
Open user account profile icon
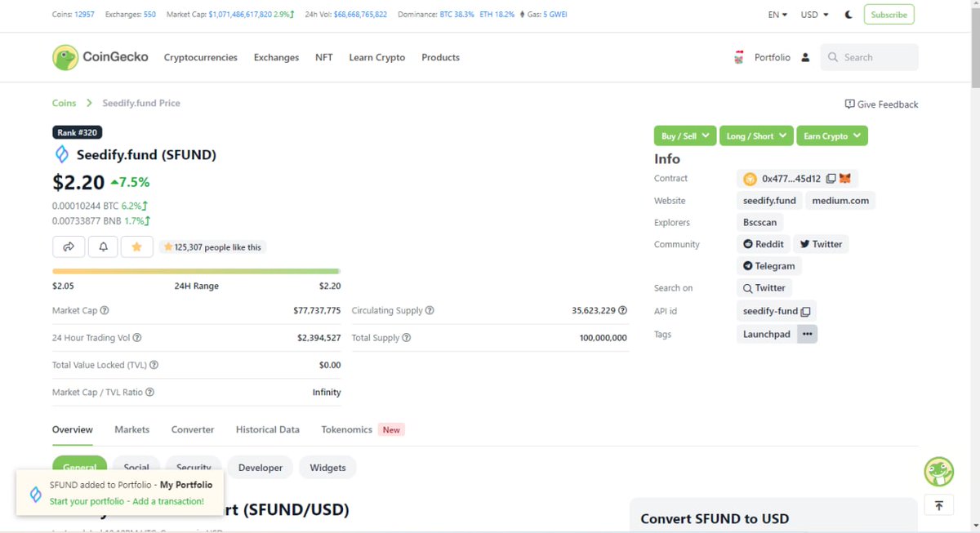(x=805, y=57)
